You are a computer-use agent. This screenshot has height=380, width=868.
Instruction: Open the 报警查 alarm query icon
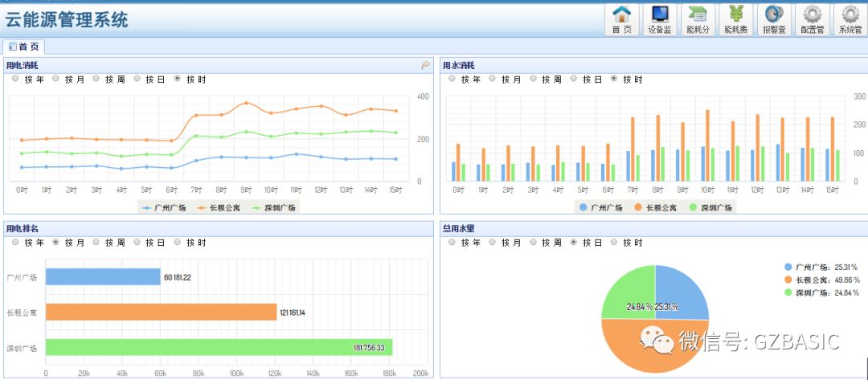774,19
